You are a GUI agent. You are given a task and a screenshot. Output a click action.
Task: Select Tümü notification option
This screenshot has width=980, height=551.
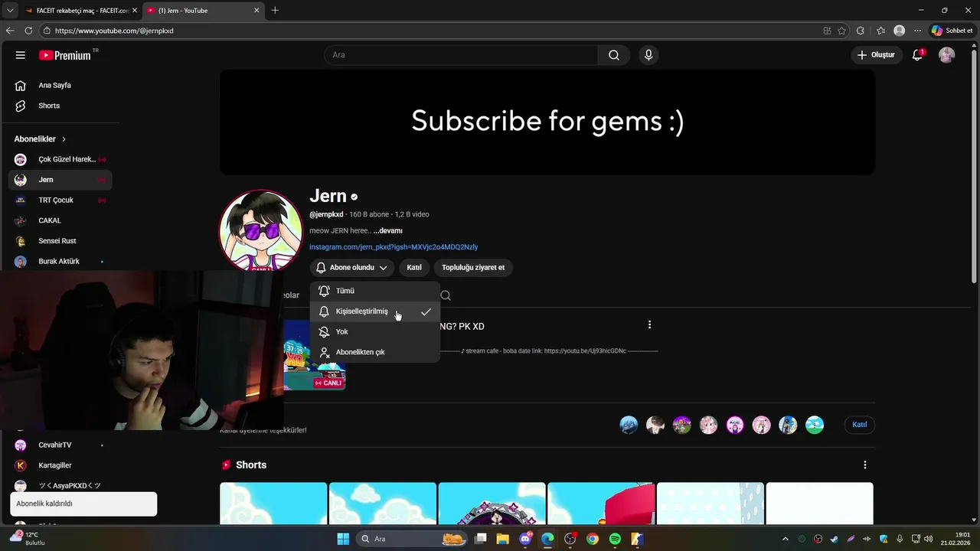[x=375, y=291]
